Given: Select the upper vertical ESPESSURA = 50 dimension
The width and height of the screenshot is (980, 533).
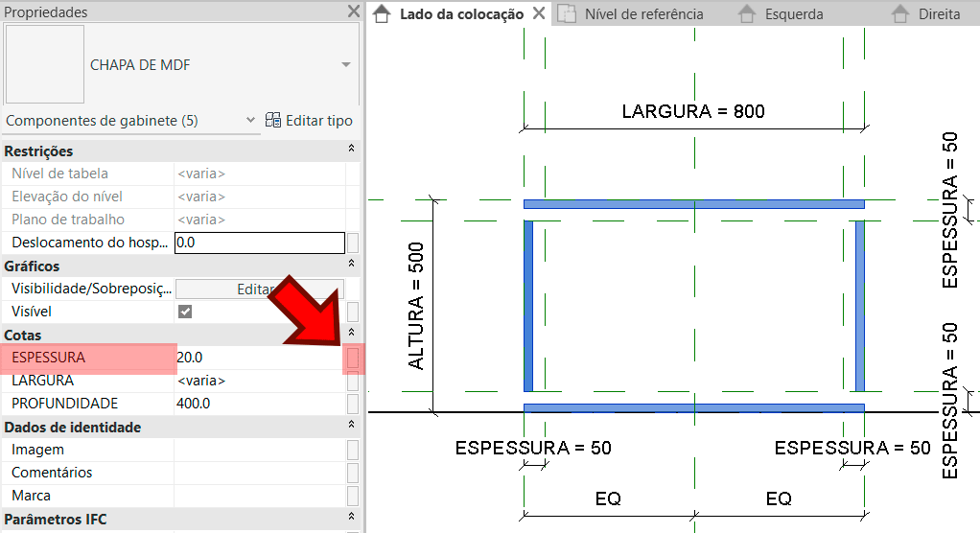Looking at the screenshot, I should [949, 210].
